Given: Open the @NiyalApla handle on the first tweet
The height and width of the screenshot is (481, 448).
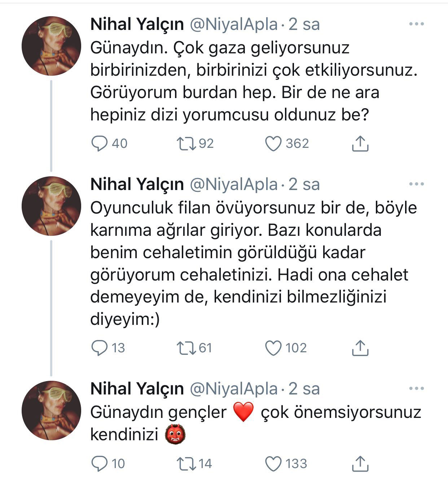Looking at the screenshot, I should pos(234,25).
